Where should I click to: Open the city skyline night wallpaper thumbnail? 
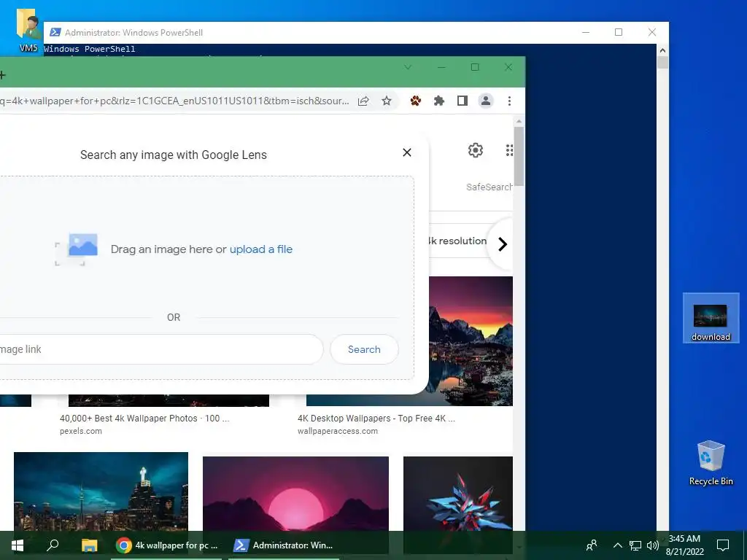tap(101, 491)
